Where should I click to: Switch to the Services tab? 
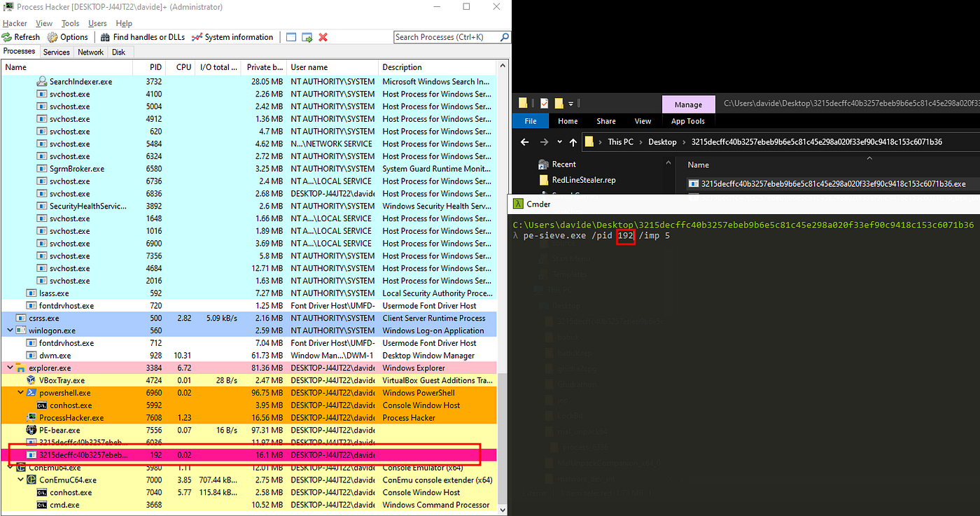pos(56,52)
